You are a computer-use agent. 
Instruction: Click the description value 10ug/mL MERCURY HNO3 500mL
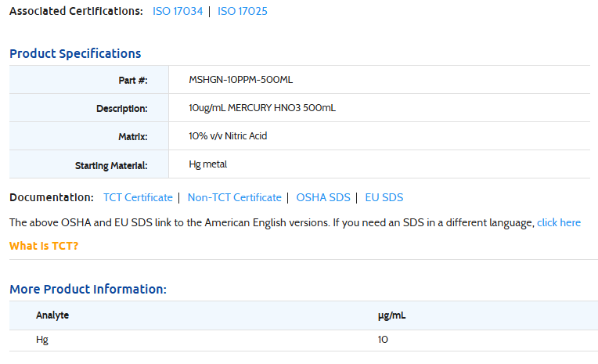point(262,108)
